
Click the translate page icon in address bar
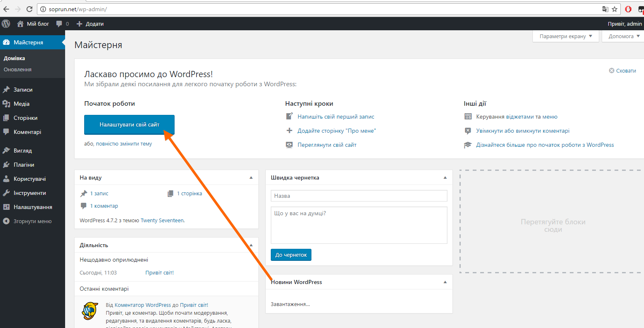[605, 9]
